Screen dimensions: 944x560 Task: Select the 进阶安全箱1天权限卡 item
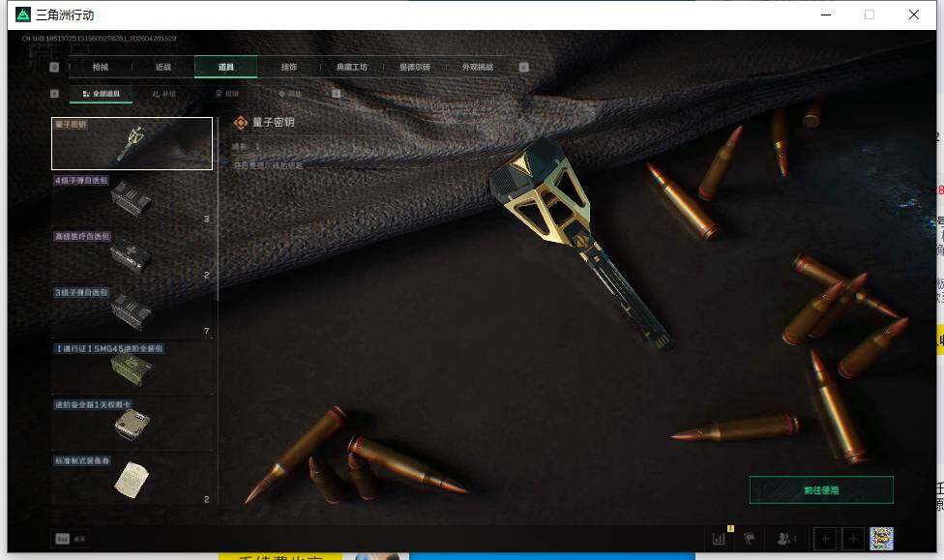click(x=132, y=424)
